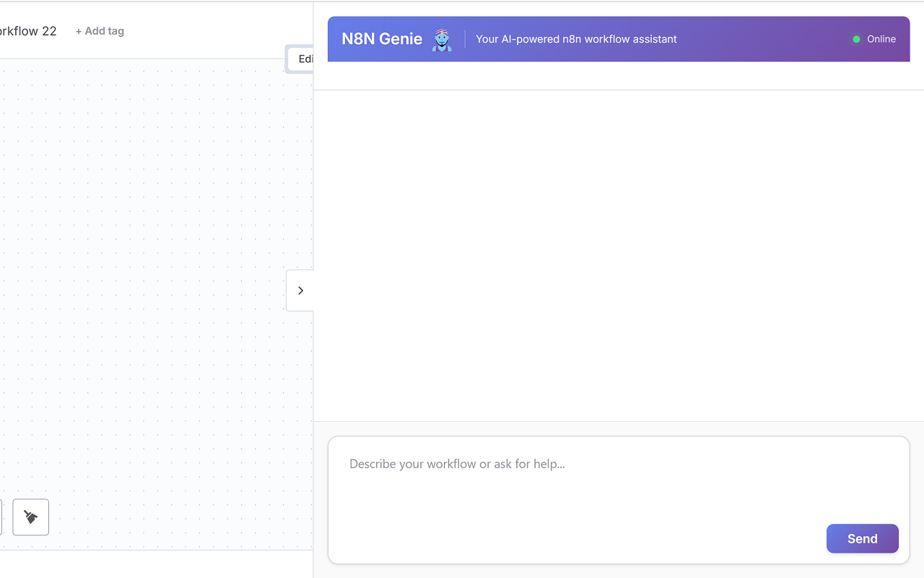924x578 pixels.
Task: Click the workflow 22 title
Action: point(28,31)
